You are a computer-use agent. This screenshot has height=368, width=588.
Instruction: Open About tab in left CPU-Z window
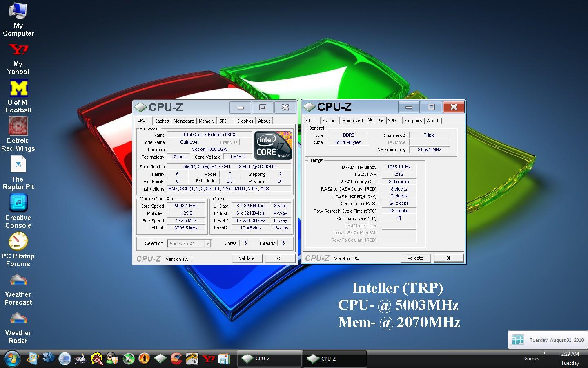[264, 121]
